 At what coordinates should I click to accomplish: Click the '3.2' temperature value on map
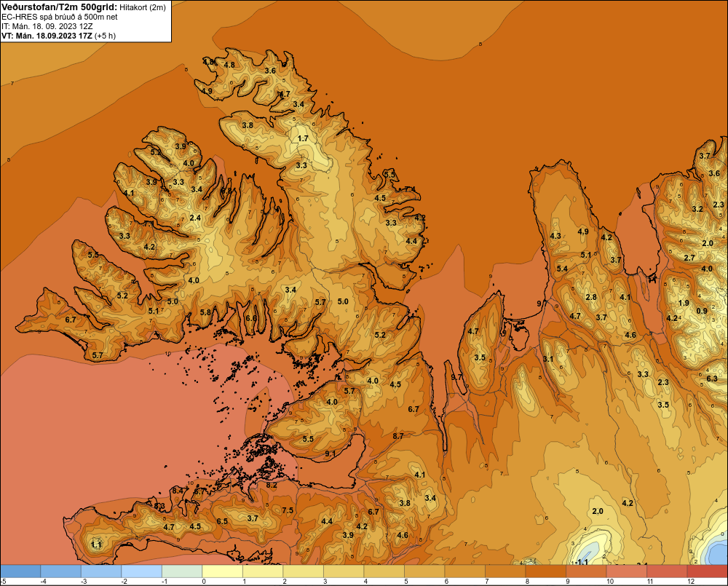pyautogui.click(x=697, y=209)
